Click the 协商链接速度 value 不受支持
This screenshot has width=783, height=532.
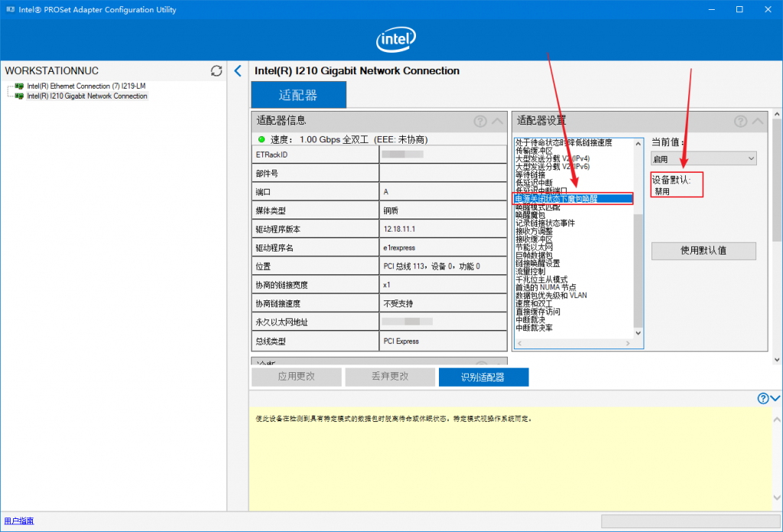pyautogui.click(x=398, y=303)
